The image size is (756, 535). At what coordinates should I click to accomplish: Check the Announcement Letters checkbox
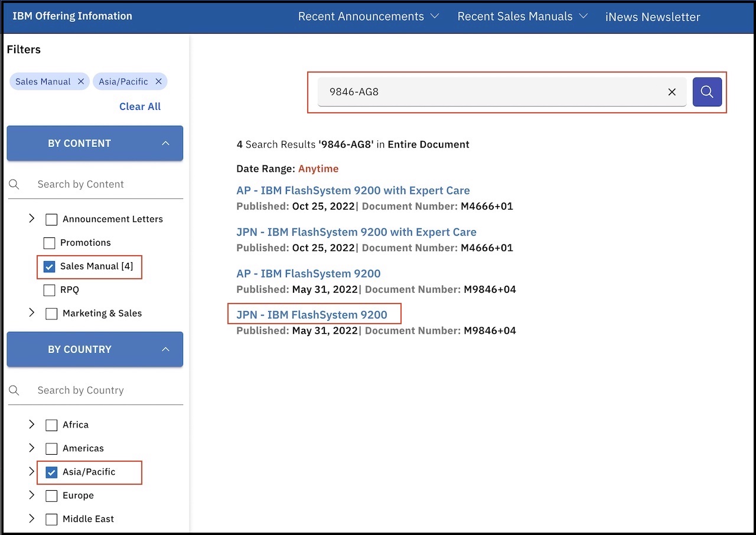(x=51, y=219)
